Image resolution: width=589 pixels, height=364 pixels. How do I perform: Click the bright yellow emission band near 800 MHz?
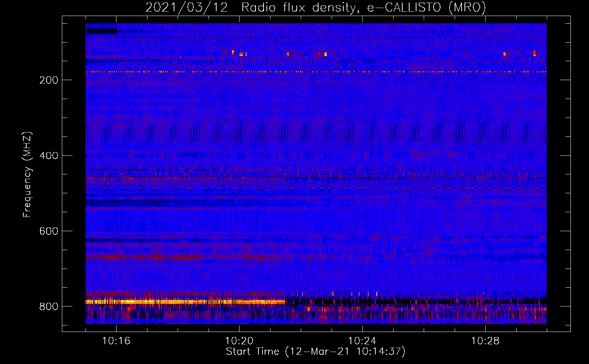(186, 301)
